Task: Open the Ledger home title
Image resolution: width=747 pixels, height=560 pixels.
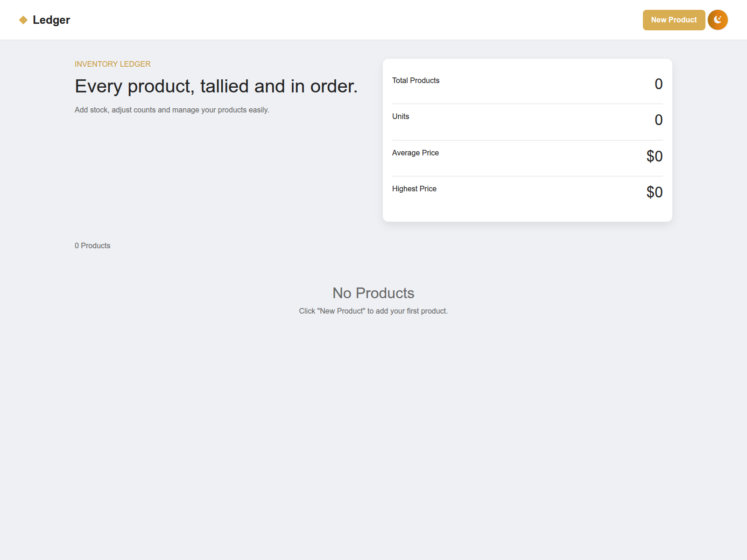Action: tap(51, 20)
